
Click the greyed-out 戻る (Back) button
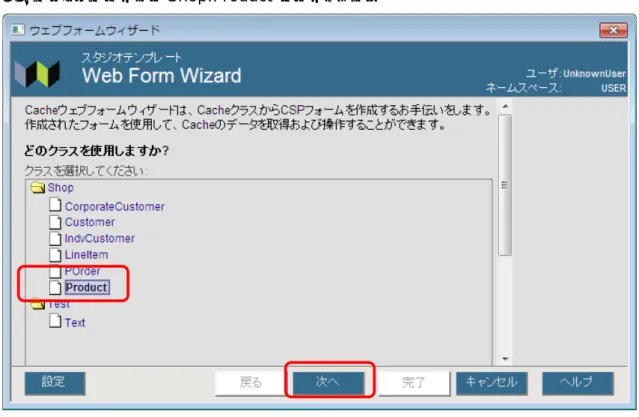251,383
